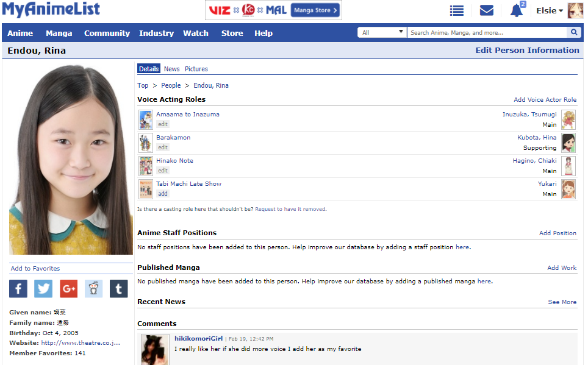This screenshot has width=588, height=365.
Task: Open the list icon in header
Action: 456,10
